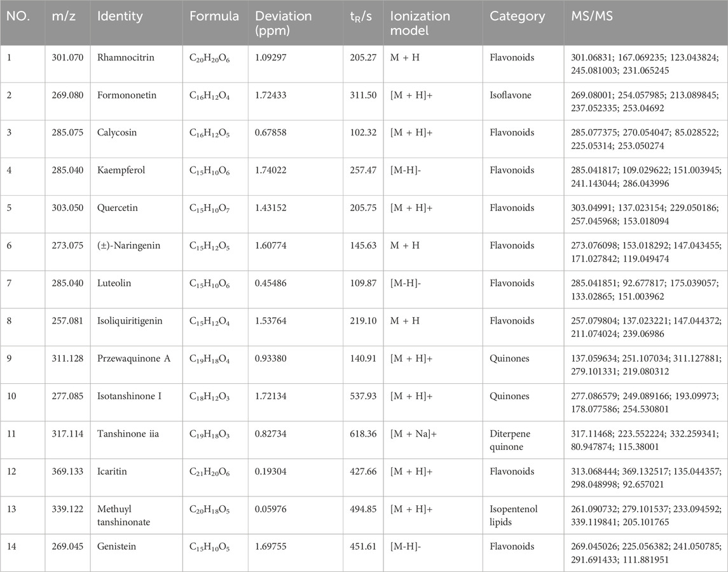Click the MS/MS column header
The height and width of the screenshot is (572, 728).
(591, 16)
